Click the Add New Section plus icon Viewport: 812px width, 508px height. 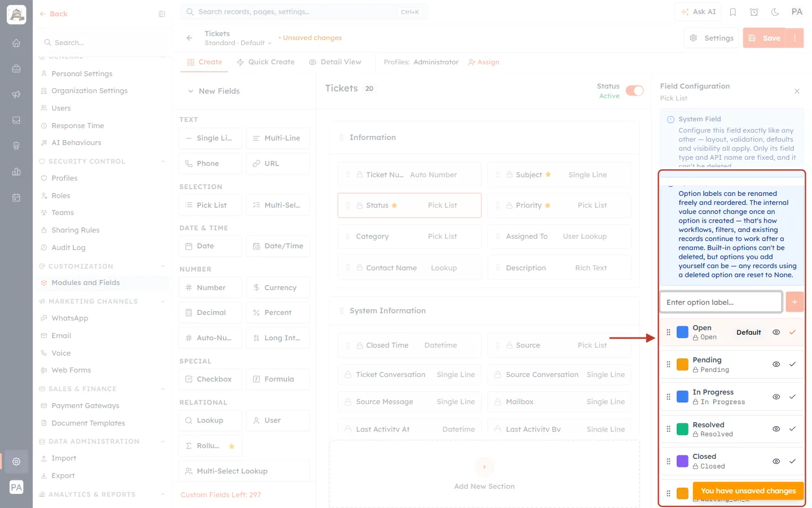coord(484,467)
